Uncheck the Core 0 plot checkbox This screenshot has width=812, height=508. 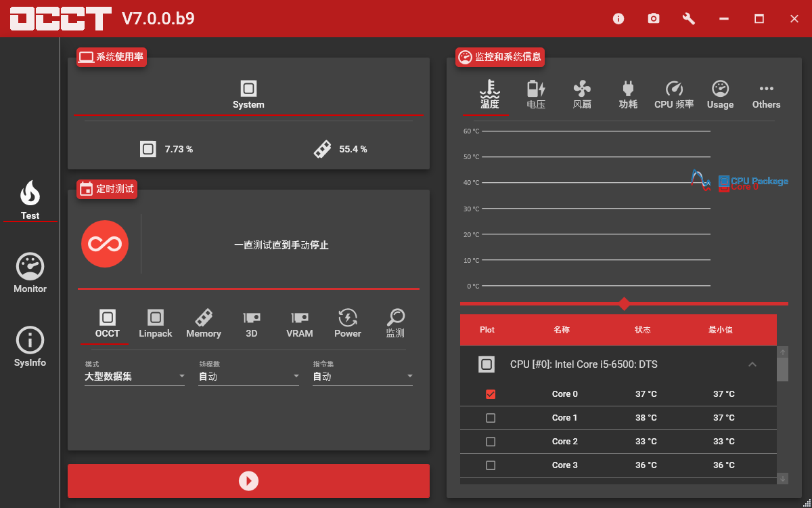pyautogui.click(x=491, y=394)
